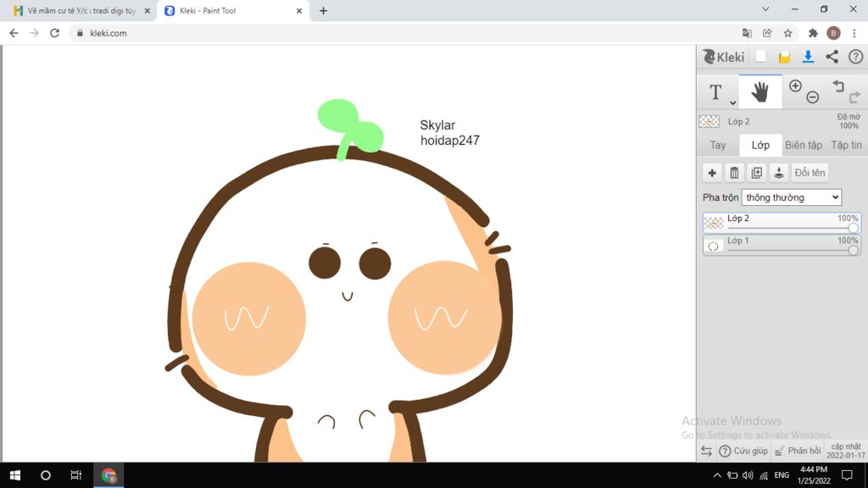Click the ENG language indicator
The width and height of the screenshot is (868, 488).
tap(782, 475)
